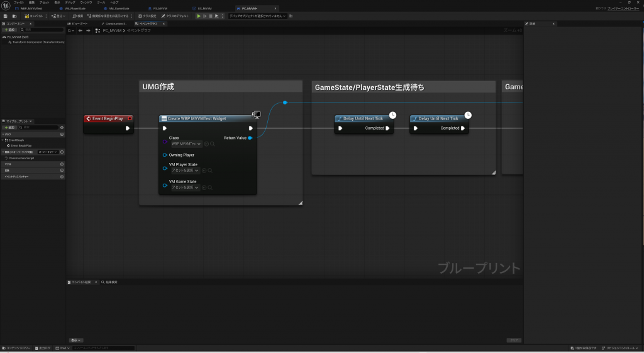
Task: Click the Components panel search field
Action: pos(42,30)
